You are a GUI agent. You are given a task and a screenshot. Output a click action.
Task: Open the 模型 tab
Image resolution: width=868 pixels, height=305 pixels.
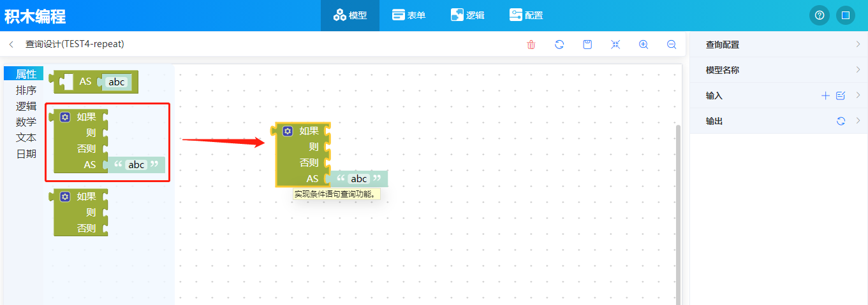(350, 15)
